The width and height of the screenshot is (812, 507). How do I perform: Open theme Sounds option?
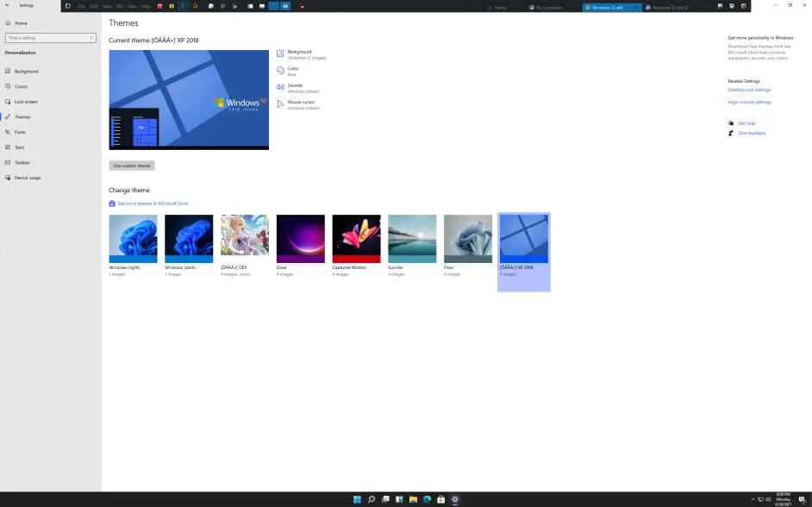(297, 88)
